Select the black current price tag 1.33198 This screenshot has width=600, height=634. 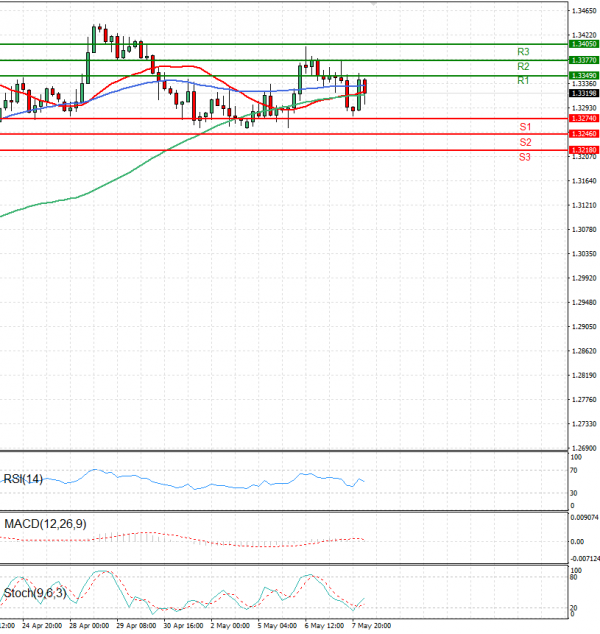tap(583, 93)
